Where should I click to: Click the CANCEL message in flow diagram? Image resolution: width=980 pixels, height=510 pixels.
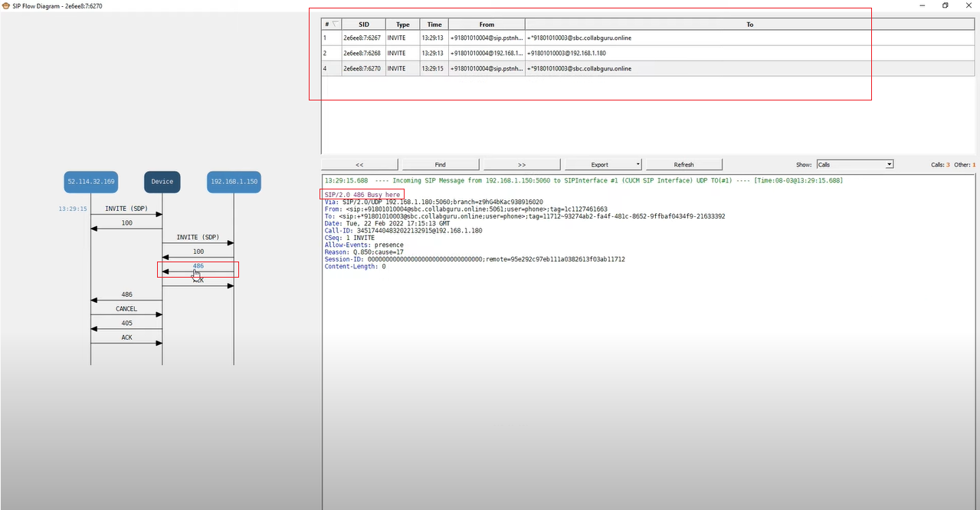(126, 309)
